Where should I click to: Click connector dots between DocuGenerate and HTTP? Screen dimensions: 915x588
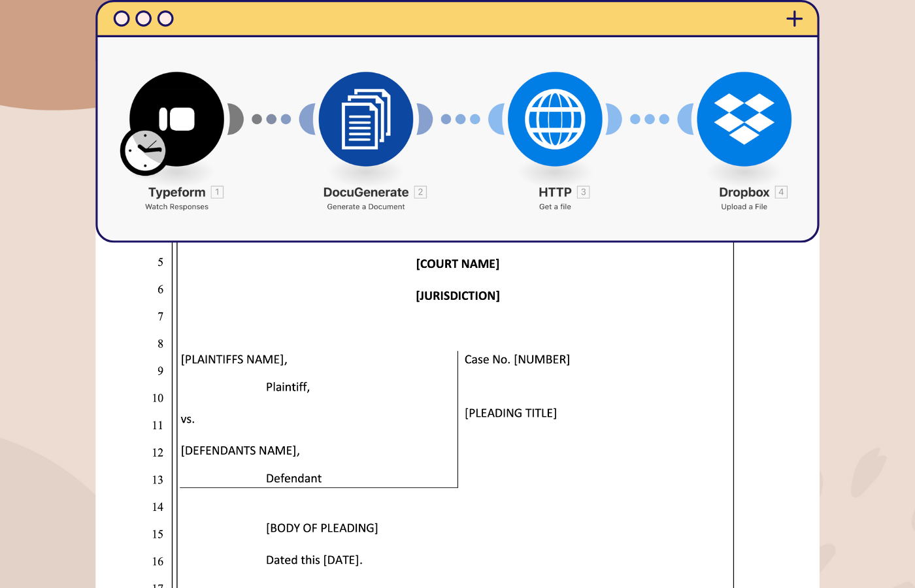[x=461, y=119]
